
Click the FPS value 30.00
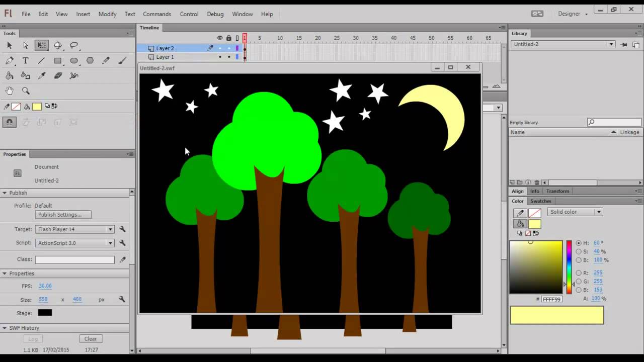coord(45,286)
